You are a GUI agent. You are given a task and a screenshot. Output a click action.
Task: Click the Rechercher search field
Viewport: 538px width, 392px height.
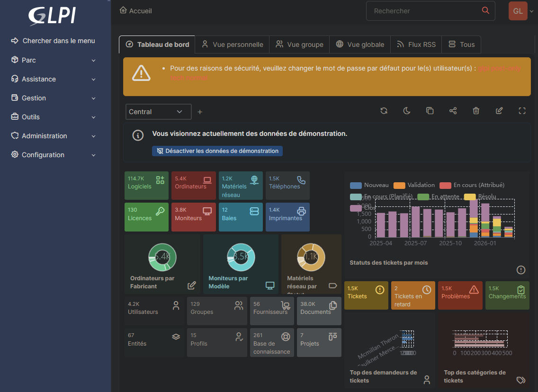tap(424, 10)
